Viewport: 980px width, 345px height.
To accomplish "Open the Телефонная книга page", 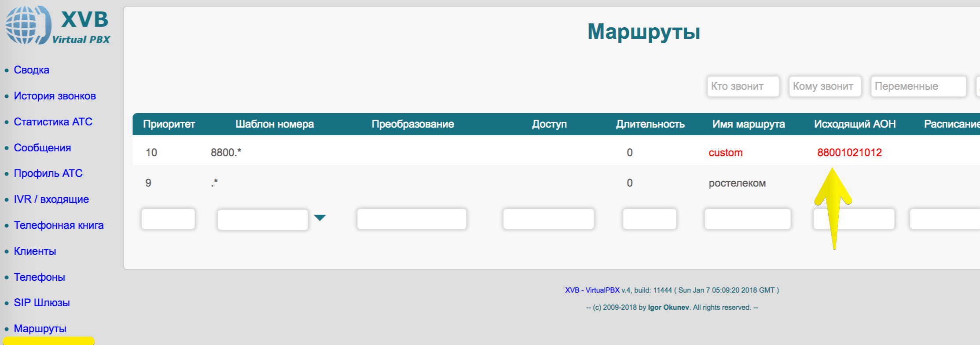I will (59, 225).
